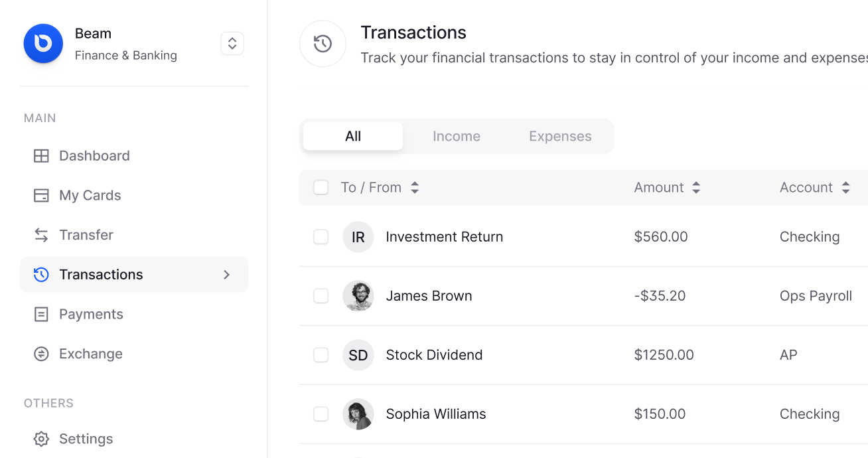Click the Transactions page header icon

click(323, 43)
